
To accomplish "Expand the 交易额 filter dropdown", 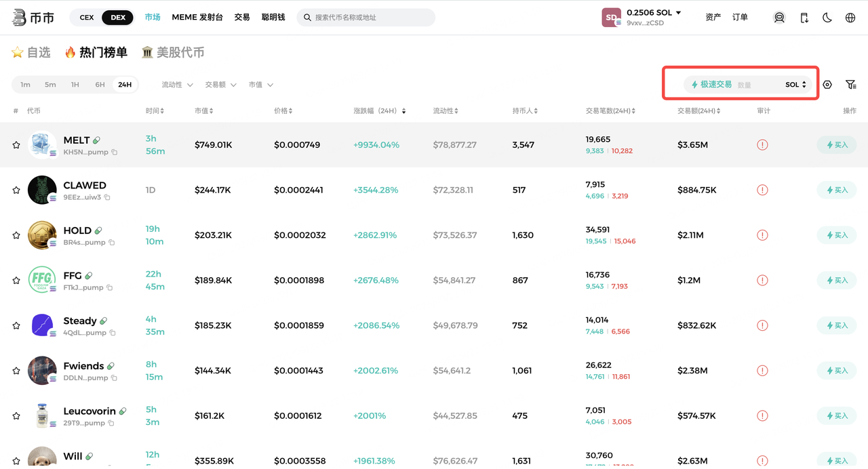I will click(220, 85).
